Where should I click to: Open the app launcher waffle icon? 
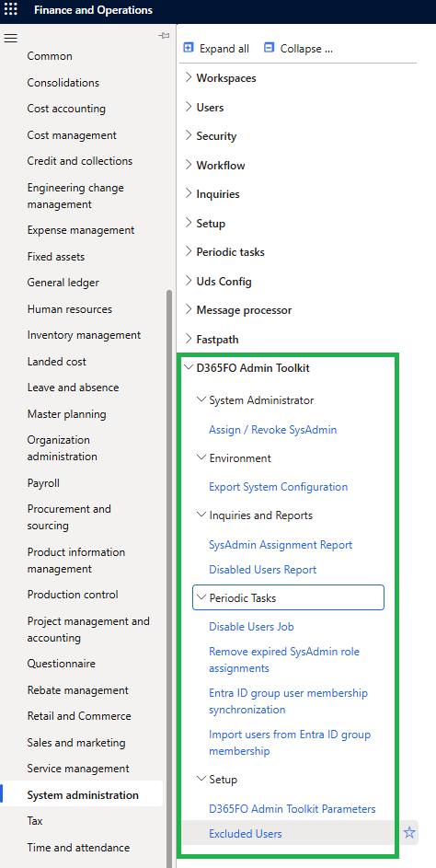pos(10,9)
